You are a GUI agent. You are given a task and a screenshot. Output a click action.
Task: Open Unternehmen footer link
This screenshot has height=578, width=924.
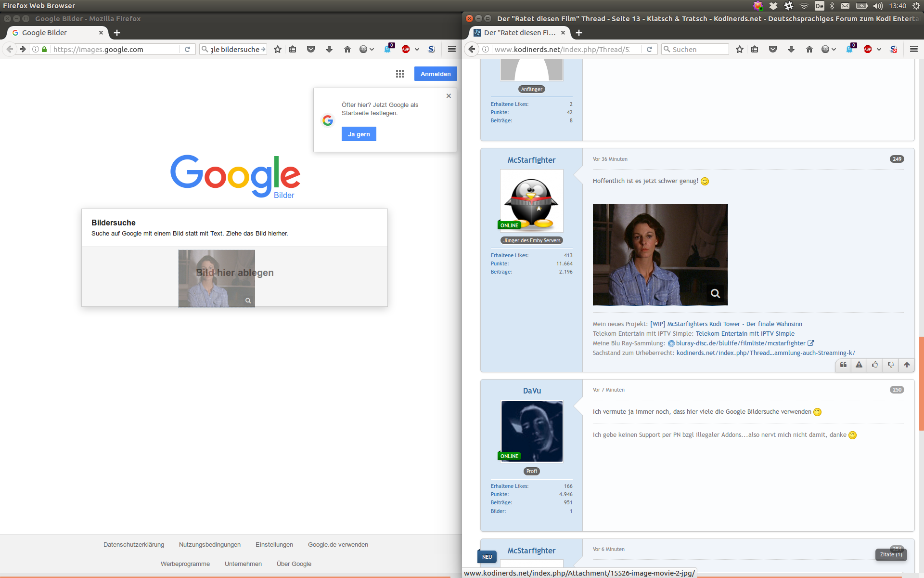click(243, 564)
